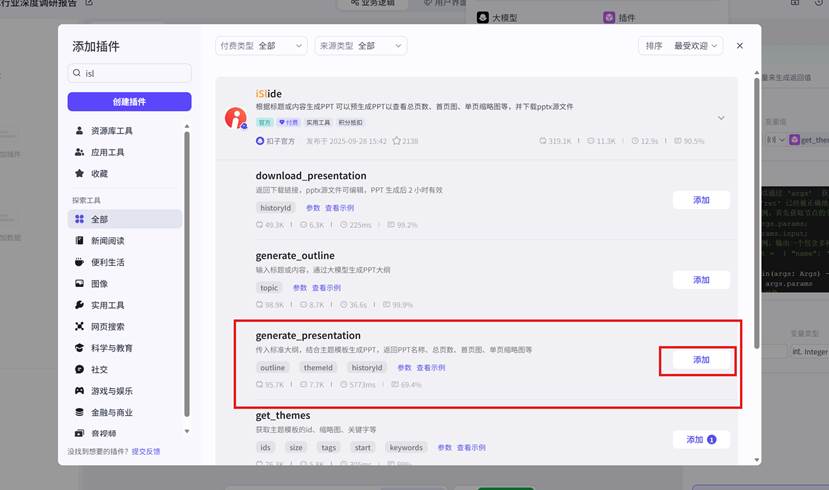Image resolution: width=829 pixels, height=490 pixels.
Task: Click the outline parameter tag
Action: pos(272,368)
